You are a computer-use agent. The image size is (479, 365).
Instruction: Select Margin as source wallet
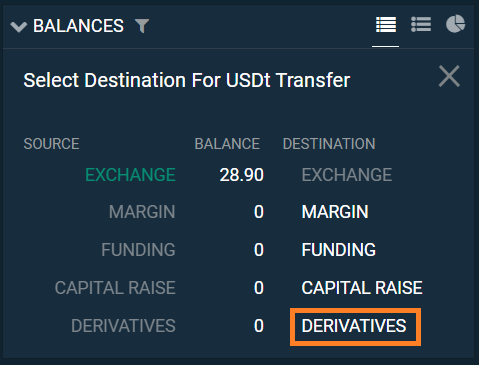142,212
